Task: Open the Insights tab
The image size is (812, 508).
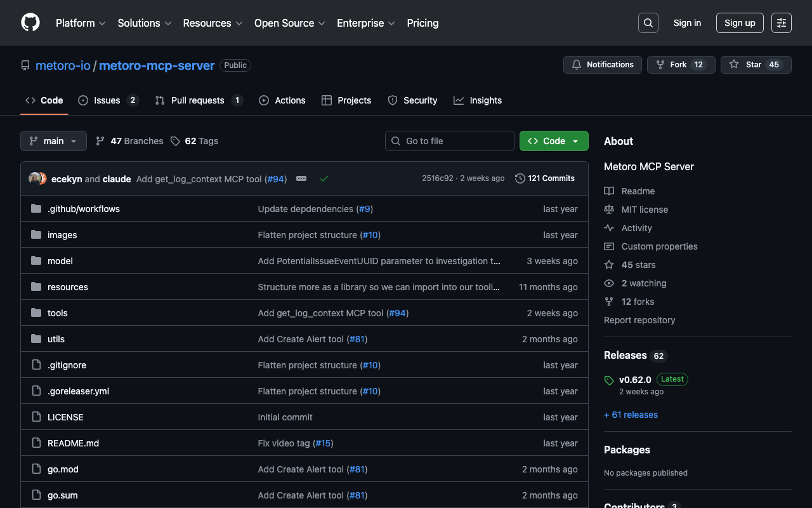Action: tap(485, 100)
